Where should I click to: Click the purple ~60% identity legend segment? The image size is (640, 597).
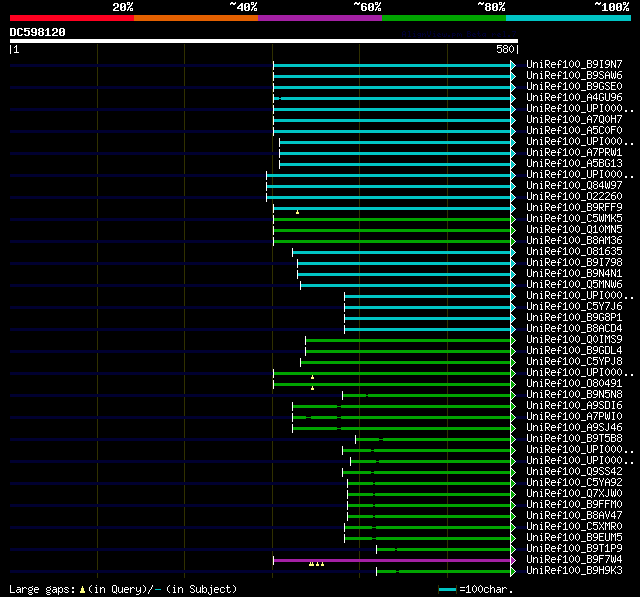point(320,18)
